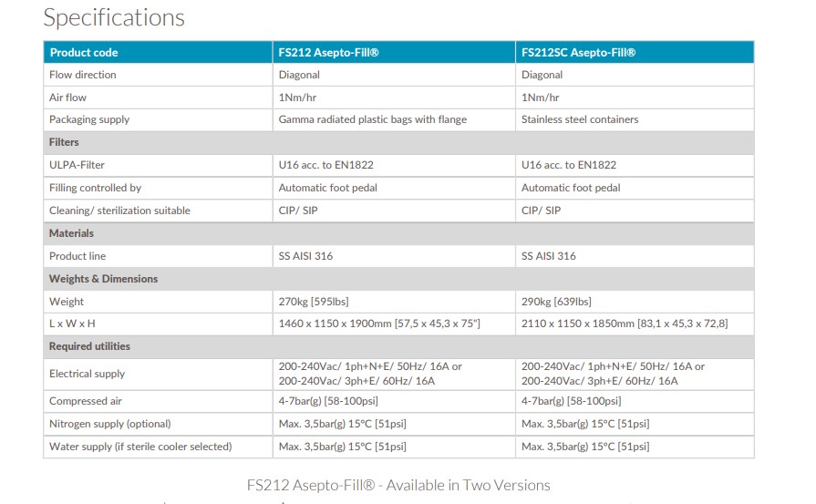Click the Required utilities section row
This screenshot has height=504, width=816.
pos(89,346)
